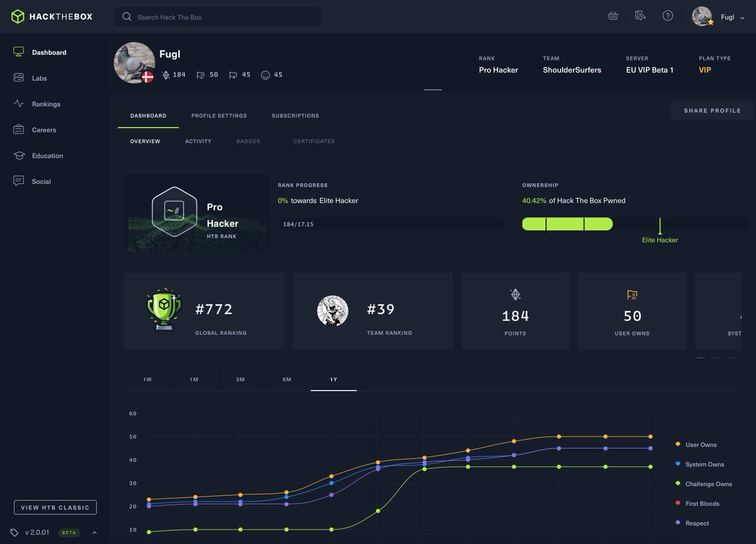Open the Education sidebar link
The width and height of the screenshot is (756, 544).
pos(47,156)
